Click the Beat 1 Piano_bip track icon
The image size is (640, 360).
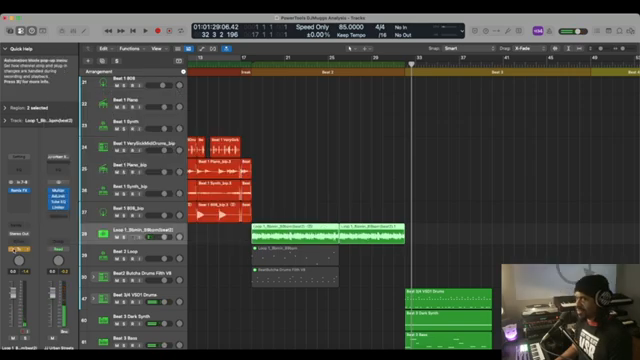(103, 169)
